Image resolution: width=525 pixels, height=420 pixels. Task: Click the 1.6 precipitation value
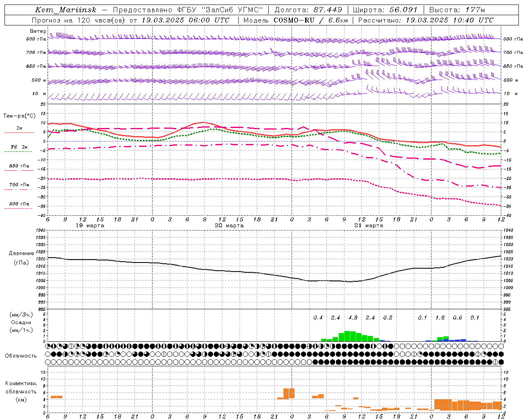click(440, 318)
